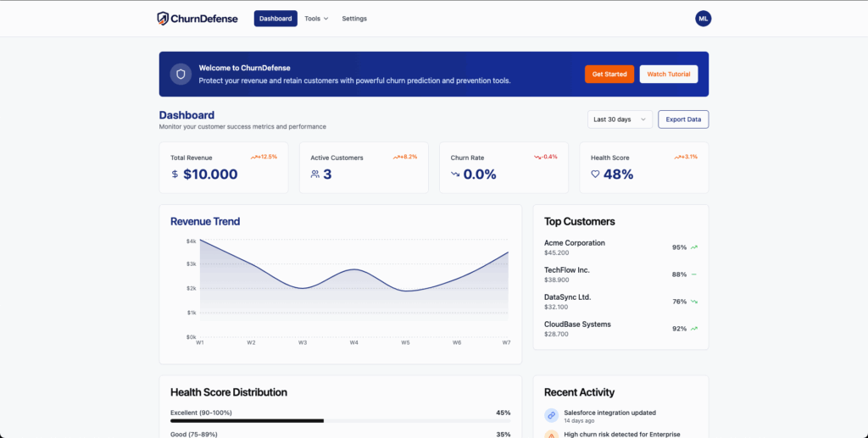Click the down-trend arrow next to 76%
The width and height of the screenshot is (868, 438).
(x=694, y=302)
